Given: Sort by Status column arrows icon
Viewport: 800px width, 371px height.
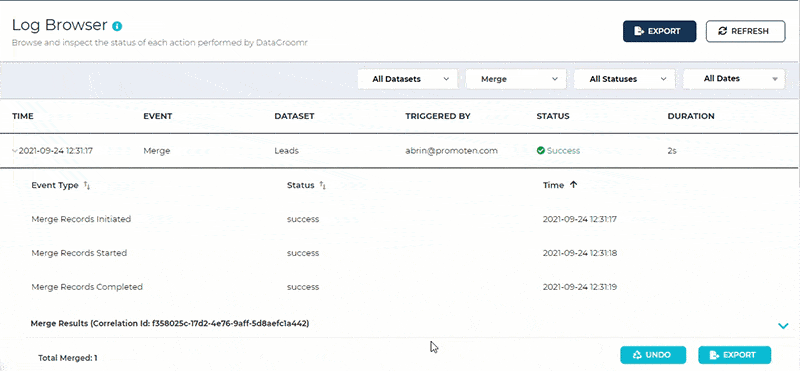Looking at the screenshot, I should click(322, 186).
